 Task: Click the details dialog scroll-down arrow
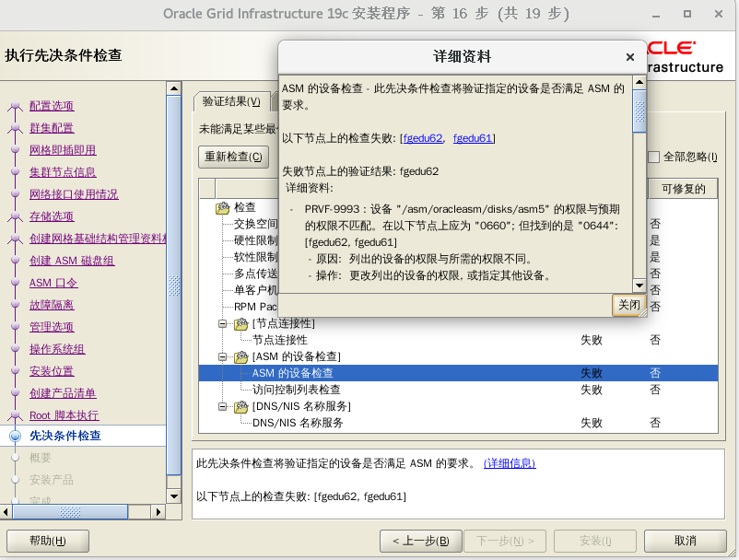pyautogui.click(x=639, y=285)
